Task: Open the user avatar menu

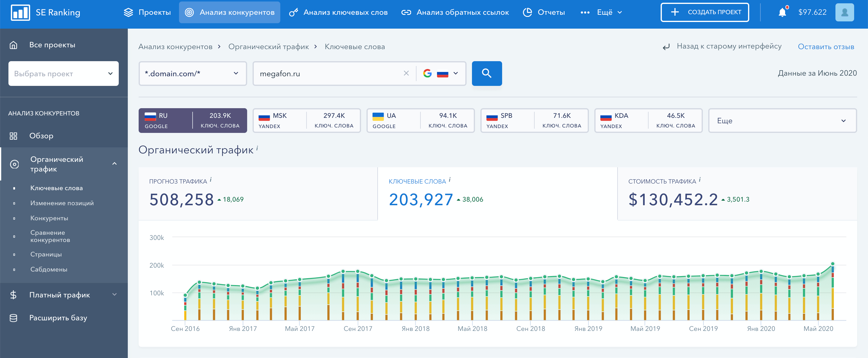Action: click(844, 12)
